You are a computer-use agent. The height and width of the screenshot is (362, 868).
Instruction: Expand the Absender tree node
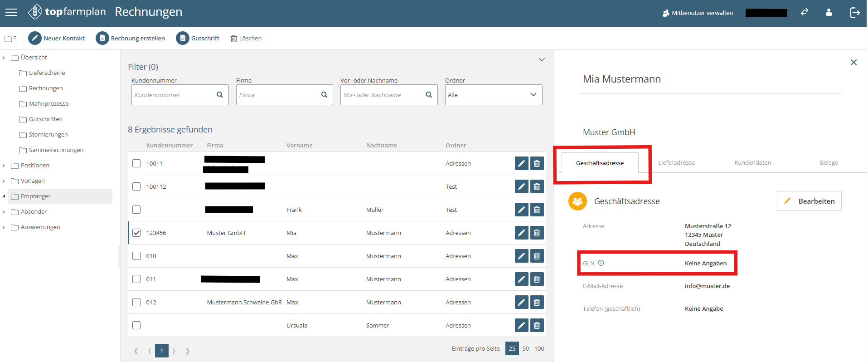[4, 212]
